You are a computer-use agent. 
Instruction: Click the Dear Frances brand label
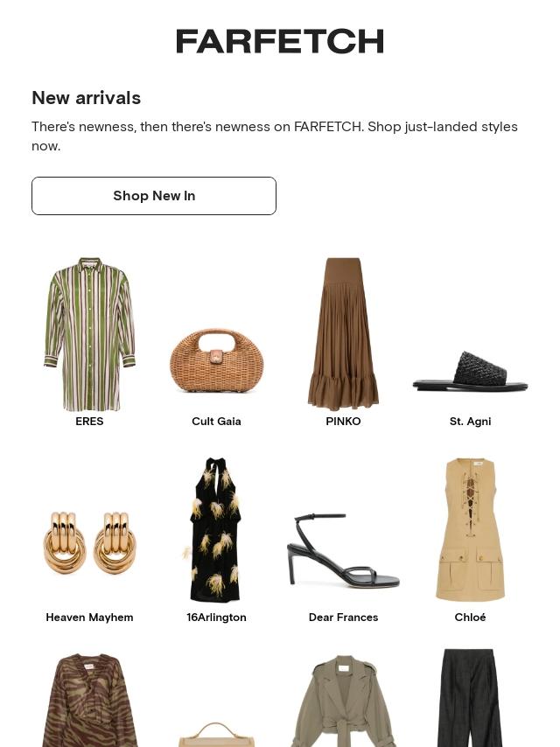[343, 617]
